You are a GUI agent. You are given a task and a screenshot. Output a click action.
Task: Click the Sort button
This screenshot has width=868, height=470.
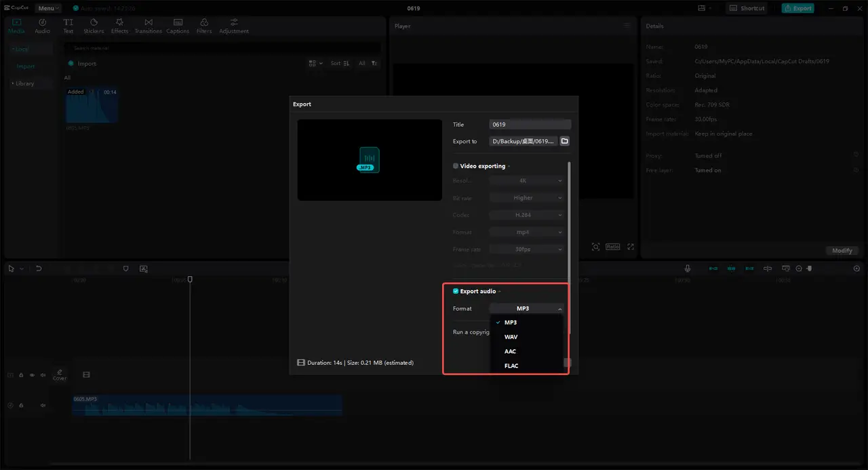pos(340,63)
